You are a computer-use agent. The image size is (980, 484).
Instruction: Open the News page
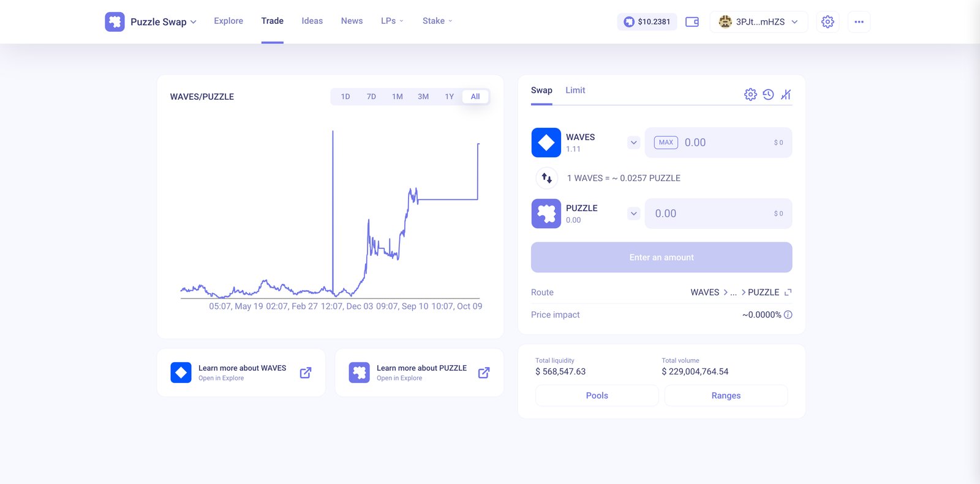(x=352, y=21)
